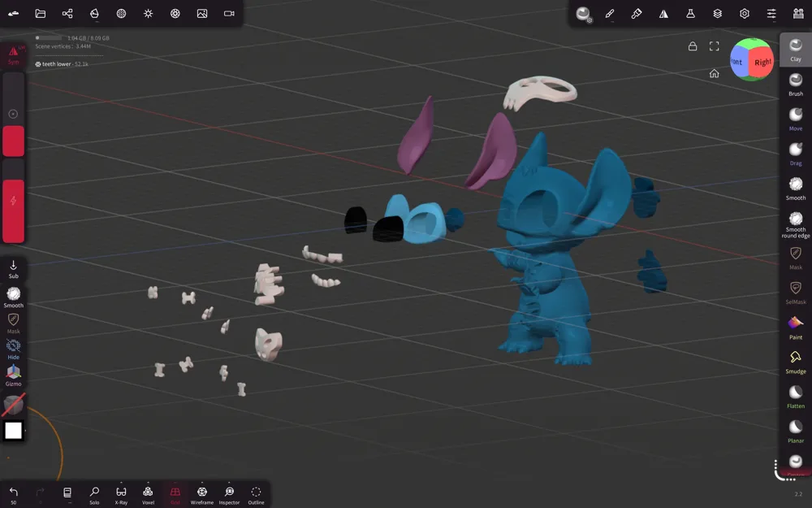Toggle X-Ray mode

coord(121,495)
